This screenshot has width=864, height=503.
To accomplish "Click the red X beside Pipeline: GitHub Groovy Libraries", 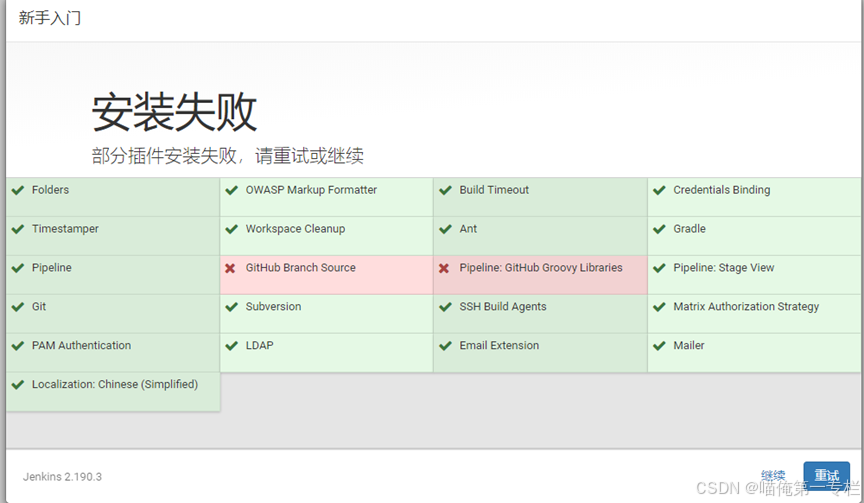I will pyautogui.click(x=444, y=268).
